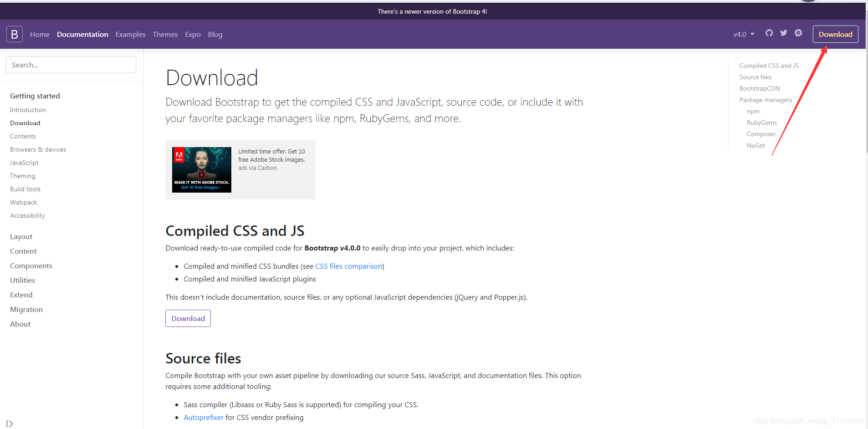Click the page vertical scrollbar
The image size is (868, 429).
[x=867, y=82]
